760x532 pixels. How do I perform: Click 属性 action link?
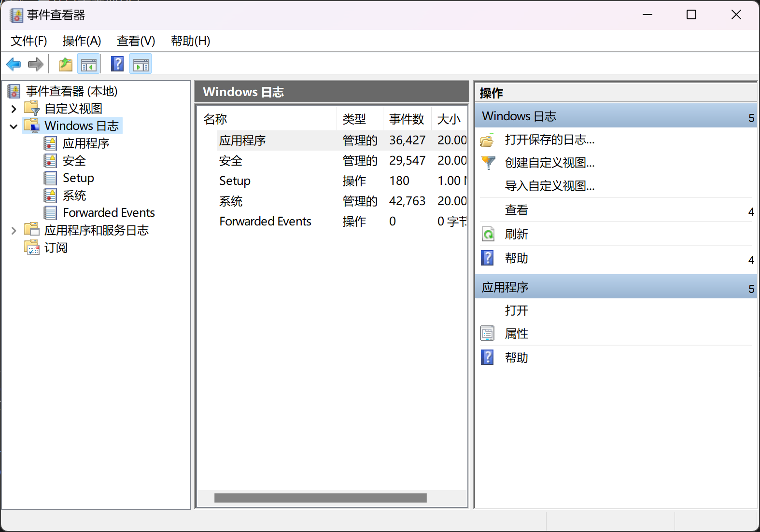(x=517, y=334)
